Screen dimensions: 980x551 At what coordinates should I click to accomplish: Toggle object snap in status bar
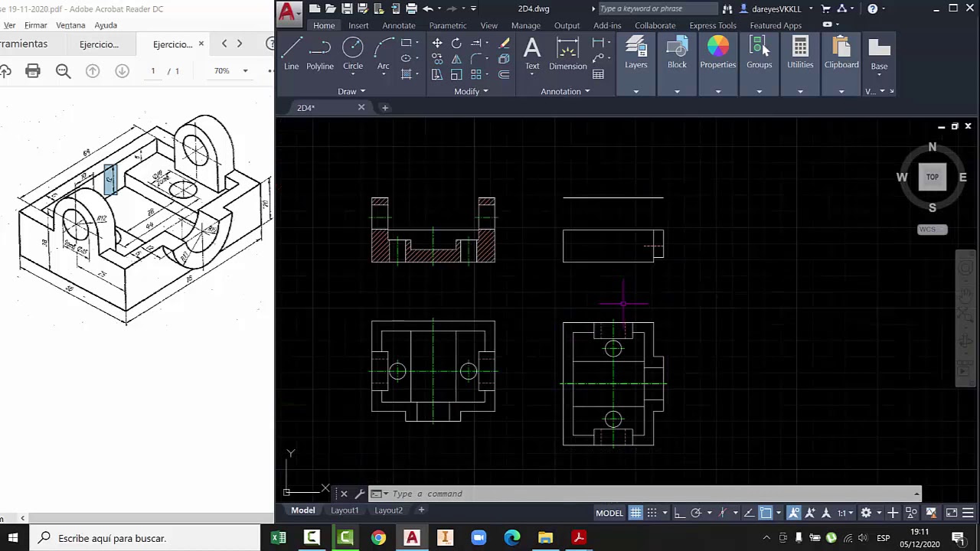[x=766, y=513]
